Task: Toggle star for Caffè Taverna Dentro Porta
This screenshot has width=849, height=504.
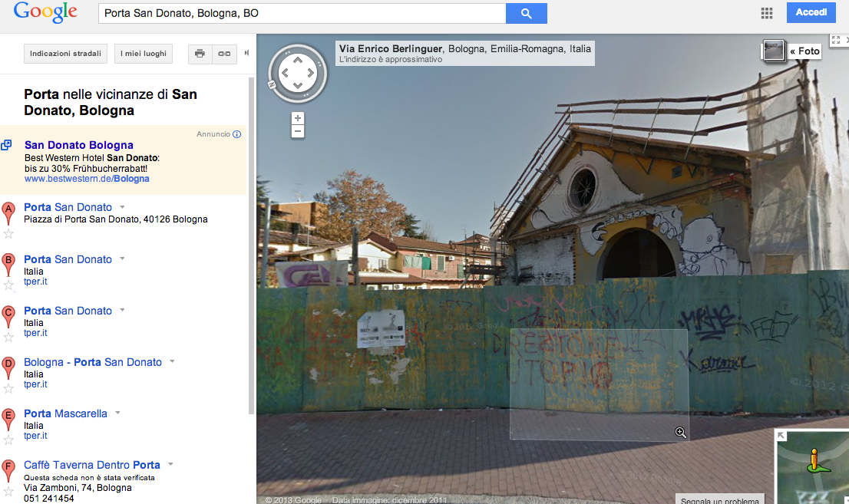Action: pyautogui.click(x=8, y=491)
